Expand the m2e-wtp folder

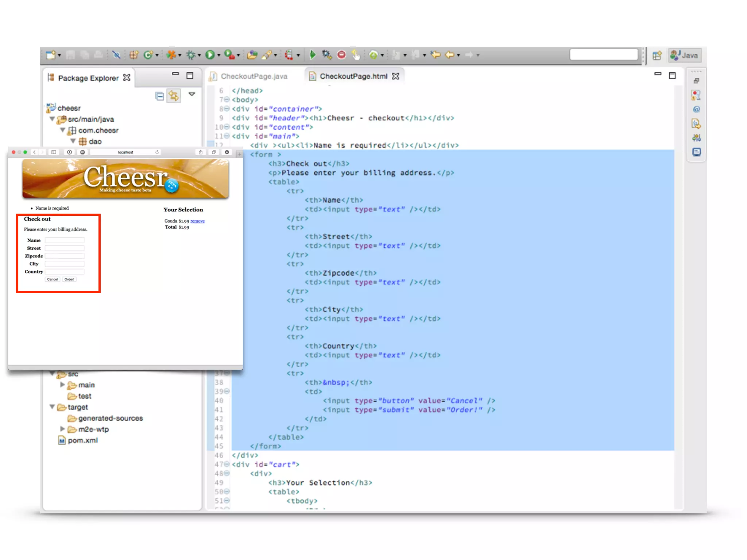point(62,429)
